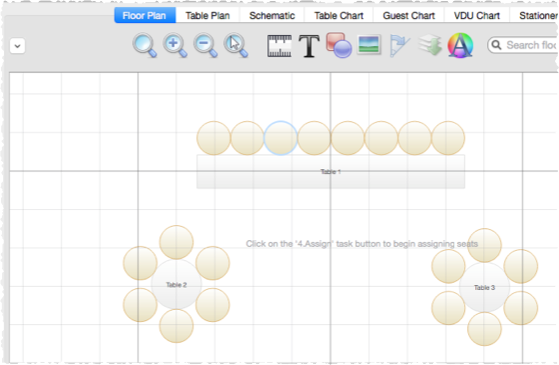Switch to the Table Chart tab

coord(339,16)
